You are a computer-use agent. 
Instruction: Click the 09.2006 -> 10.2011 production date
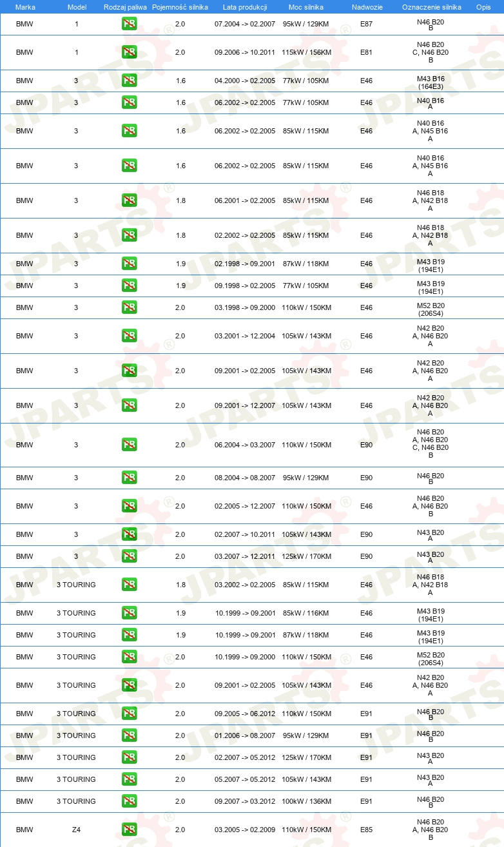point(245,52)
